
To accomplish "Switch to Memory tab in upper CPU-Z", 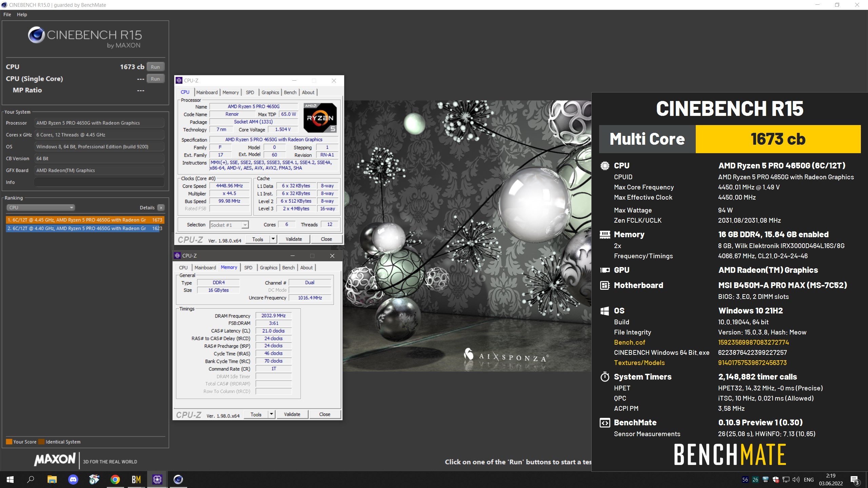I will pos(231,92).
